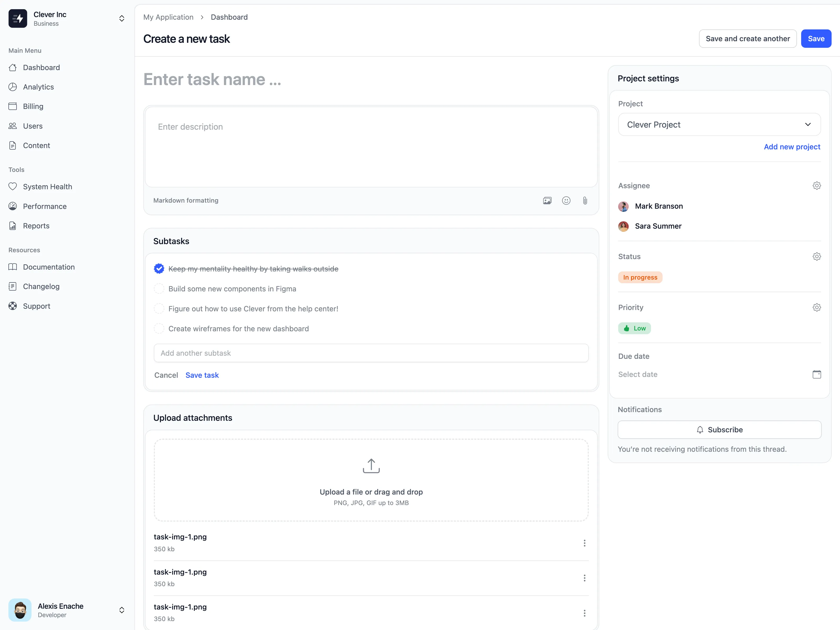Click the Add new project link
This screenshot has height=630, width=840.
pyautogui.click(x=792, y=146)
